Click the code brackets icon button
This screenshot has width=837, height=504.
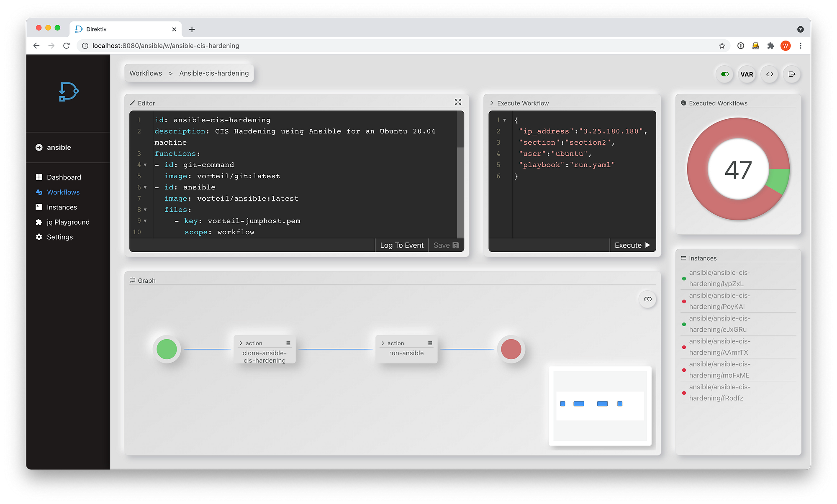(769, 74)
